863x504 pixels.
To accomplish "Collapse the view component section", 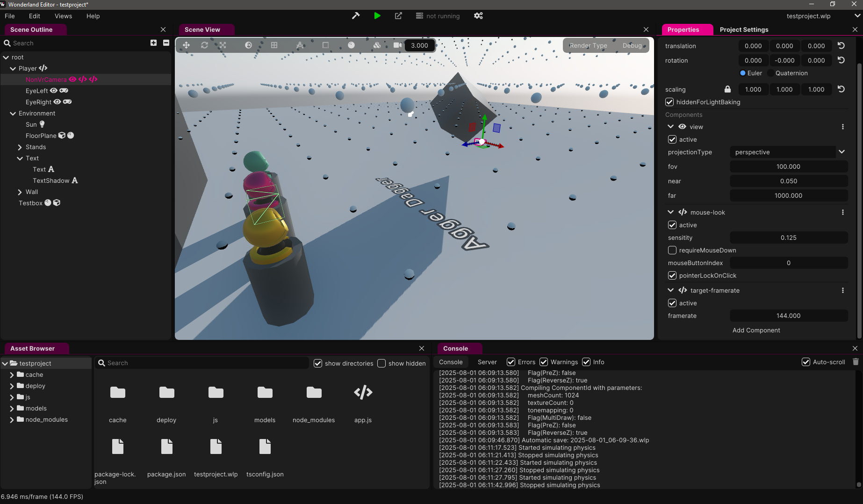I will (x=671, y=127).
